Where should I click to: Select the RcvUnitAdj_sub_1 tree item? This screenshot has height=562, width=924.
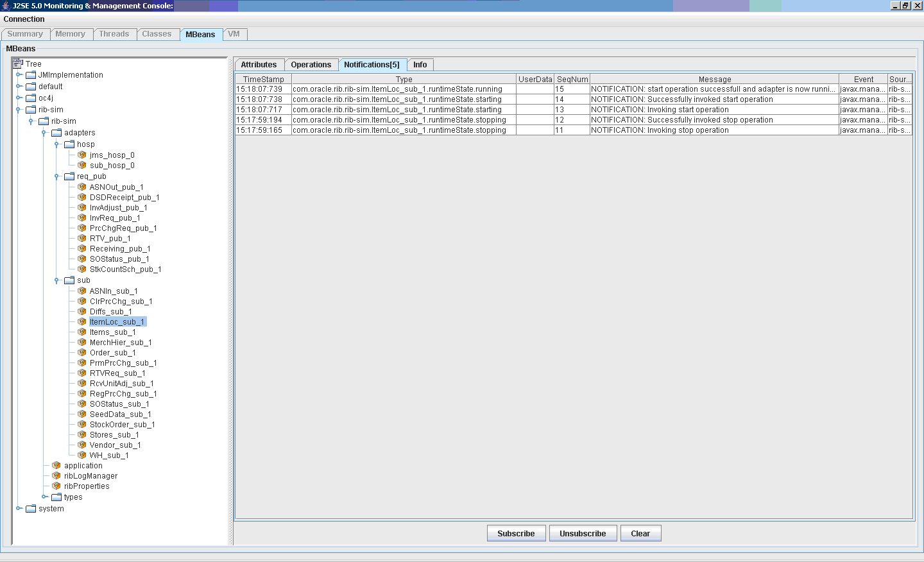121,383
